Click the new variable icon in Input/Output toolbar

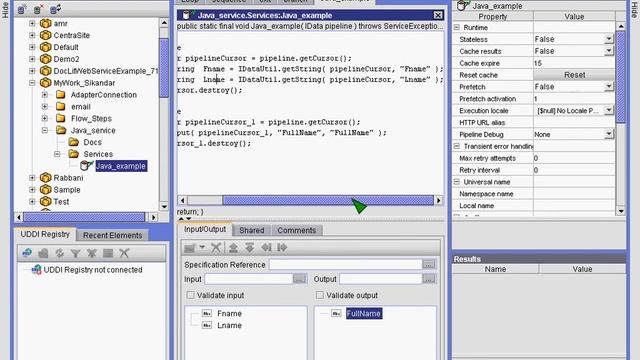190,248
